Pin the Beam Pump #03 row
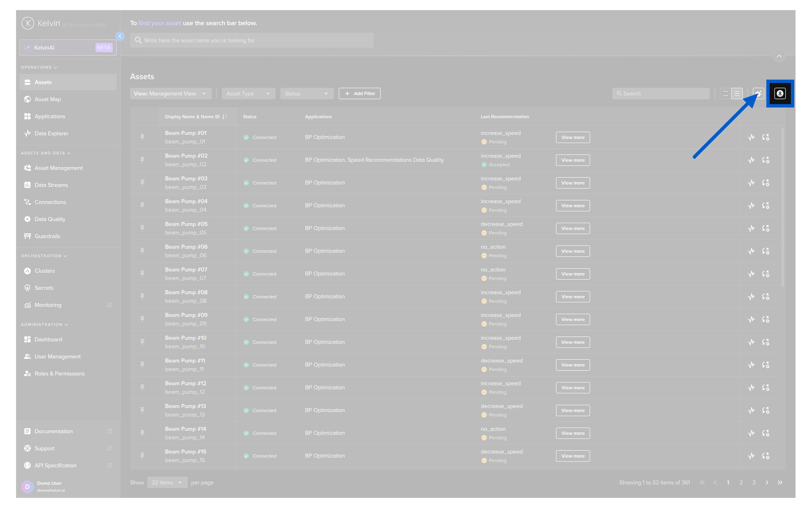The height and width of the screenshot is (508, 812). (143, 182)
